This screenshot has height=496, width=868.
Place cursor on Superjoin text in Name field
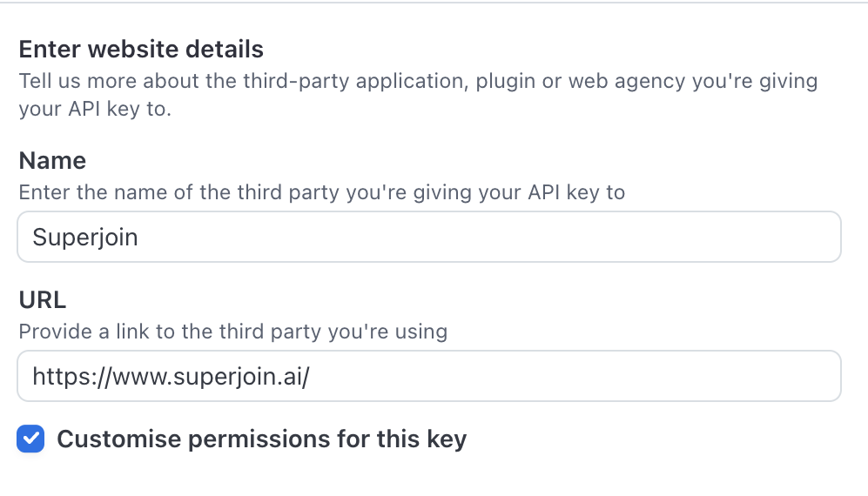tap(85, 237)
